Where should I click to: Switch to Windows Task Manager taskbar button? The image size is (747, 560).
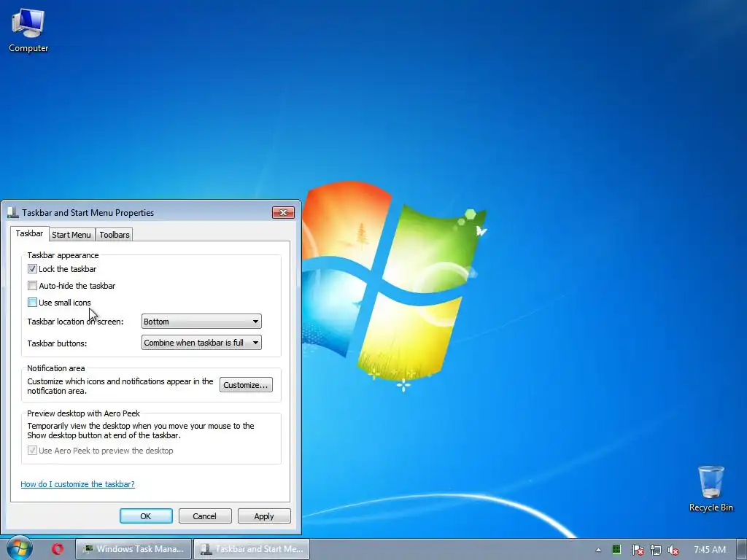pos(133,549)
